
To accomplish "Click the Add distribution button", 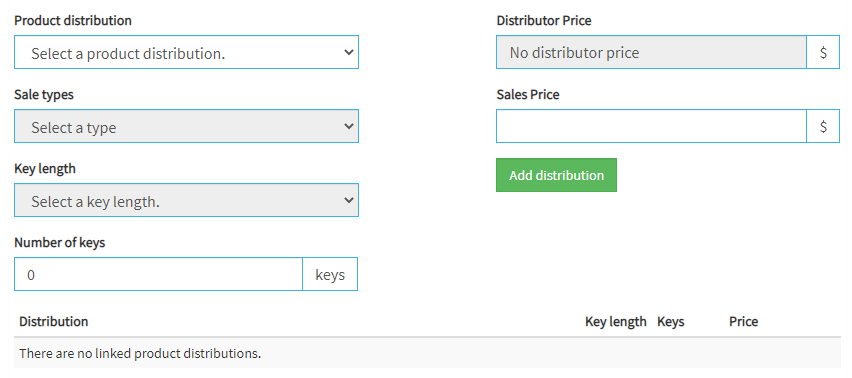I will coord(556,175).
